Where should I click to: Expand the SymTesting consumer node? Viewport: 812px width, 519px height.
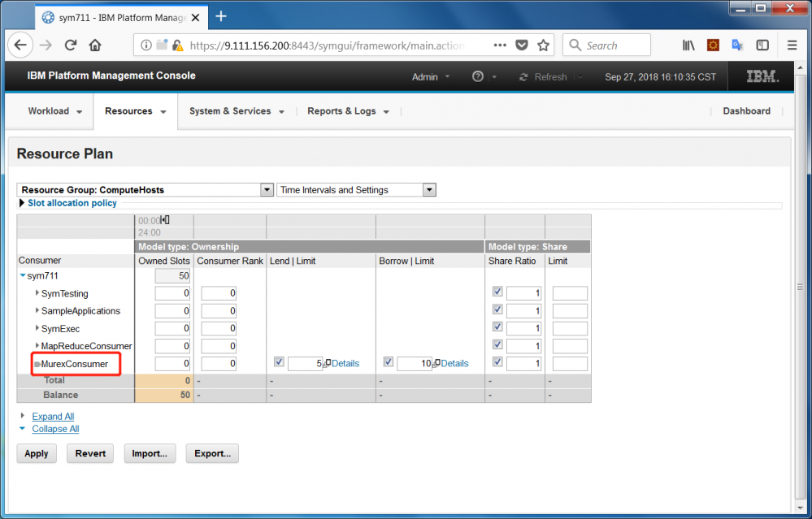(x=37, y=293)
